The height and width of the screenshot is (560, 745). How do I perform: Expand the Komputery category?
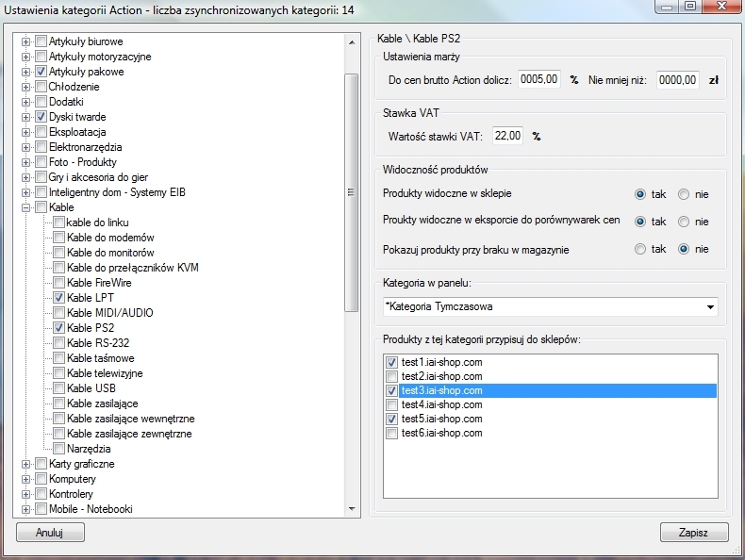[26, 479]
